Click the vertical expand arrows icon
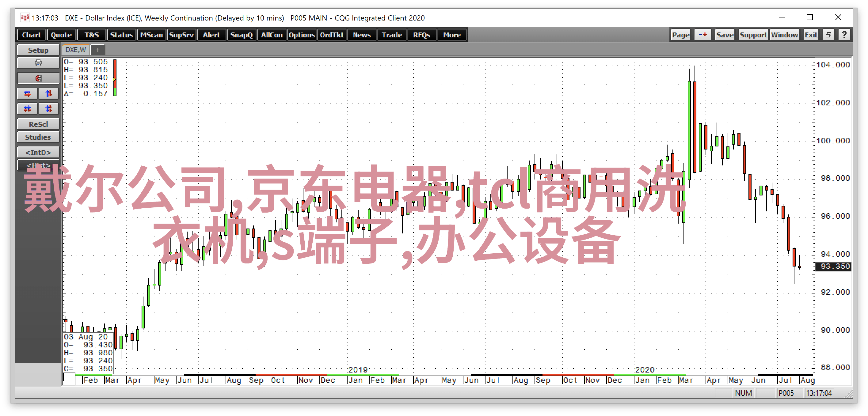The width and height of the screenshot is (868, 416). [49, 93]
